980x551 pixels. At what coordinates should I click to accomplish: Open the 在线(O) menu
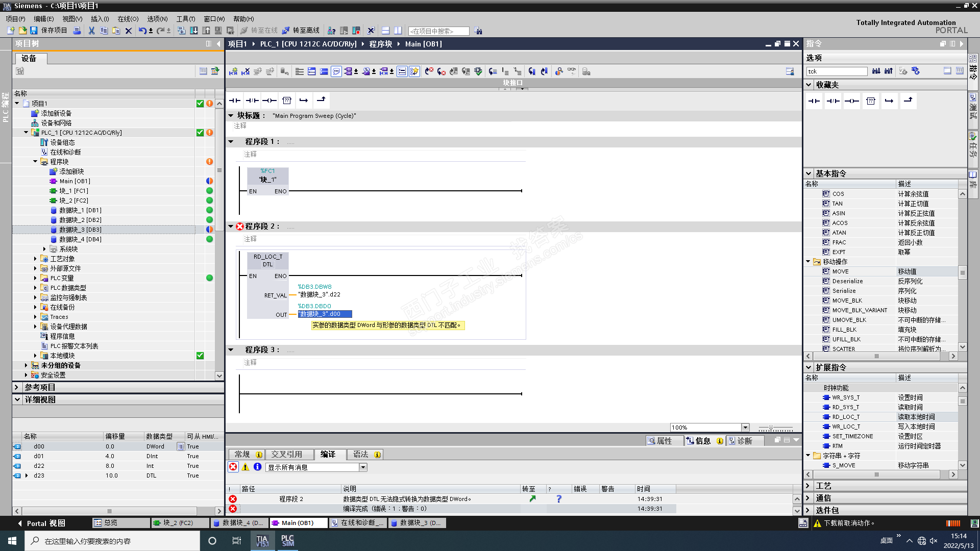[x=128, y=19]
